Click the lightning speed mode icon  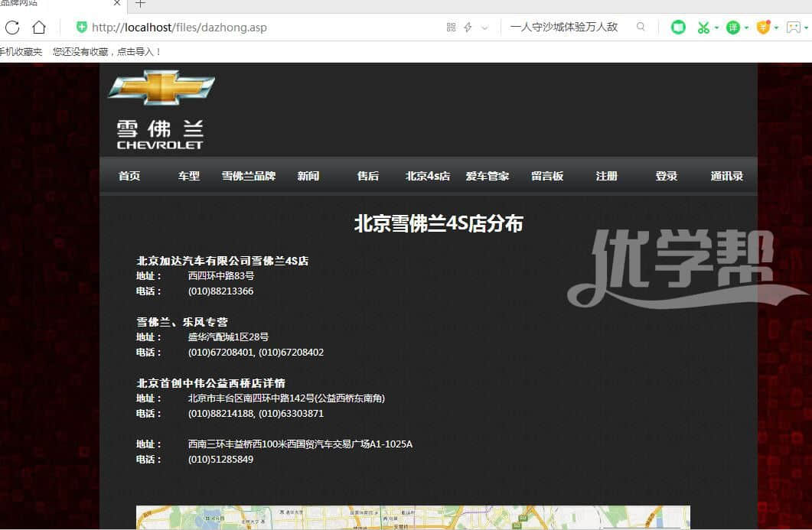468,28
